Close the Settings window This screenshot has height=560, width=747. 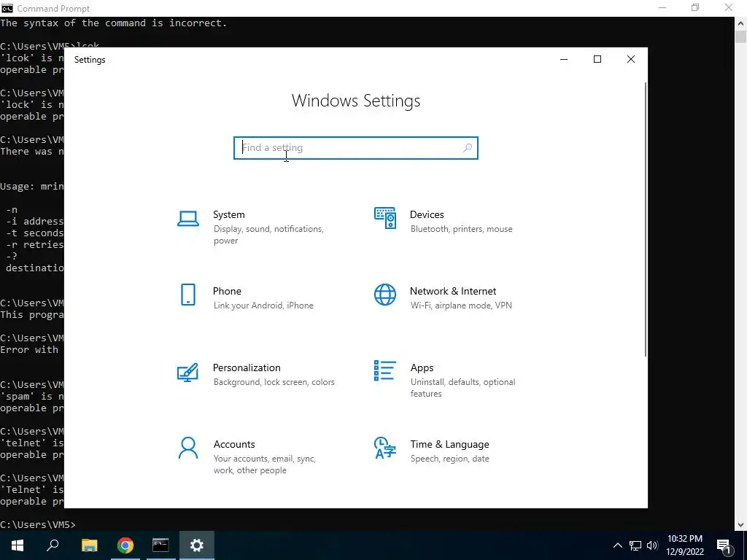tap(631, 59)
